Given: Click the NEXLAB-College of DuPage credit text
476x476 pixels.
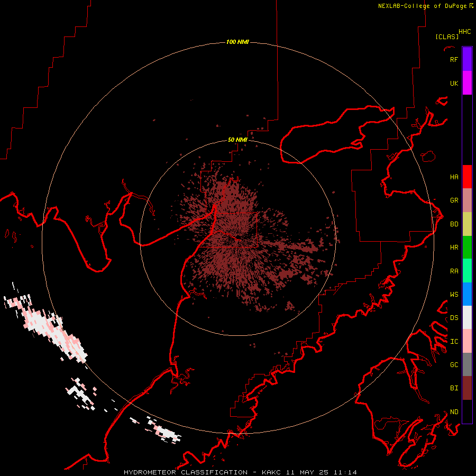Looking at the screenshot, I should coord(422,6).
